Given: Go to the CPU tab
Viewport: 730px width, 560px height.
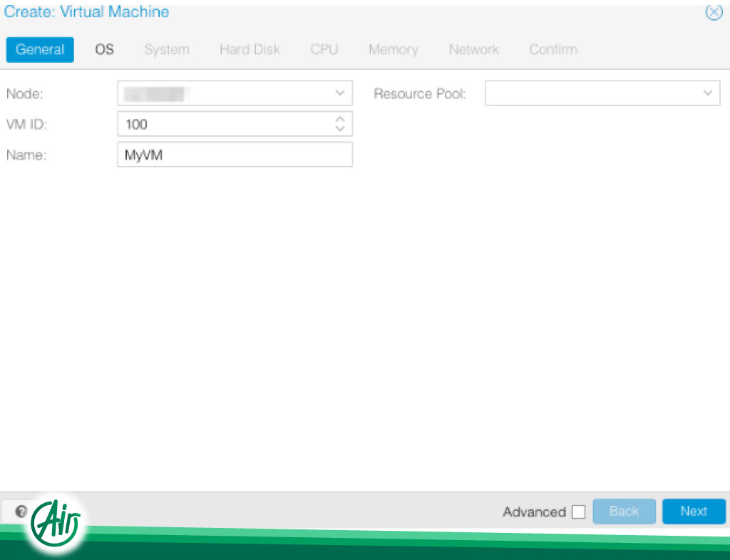Looking at the screenshot, I should 324,49.
